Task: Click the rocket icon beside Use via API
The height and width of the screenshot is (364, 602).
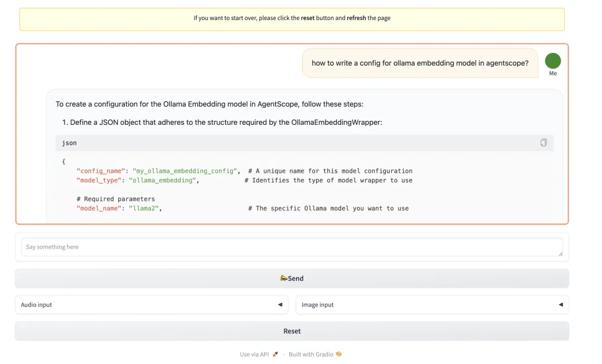Action: point(275,355)
